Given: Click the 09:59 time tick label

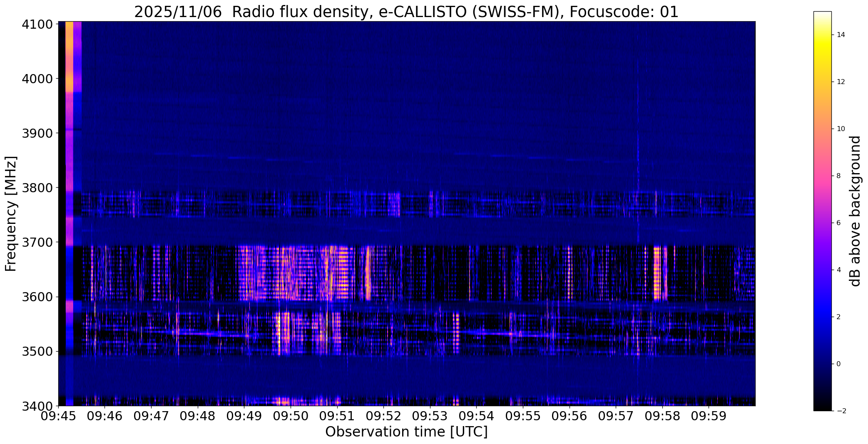Looking at the screenshot, I should (x=709, y=416).
